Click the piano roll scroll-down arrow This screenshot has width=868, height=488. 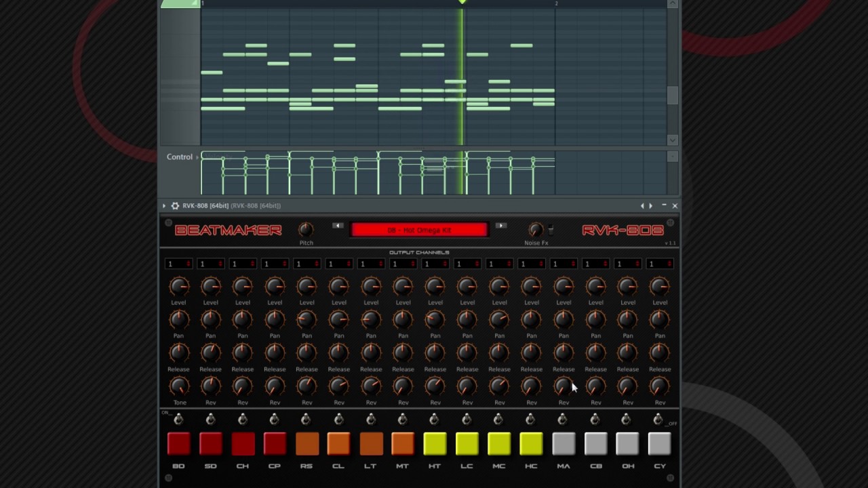click(x=672, y=140)
